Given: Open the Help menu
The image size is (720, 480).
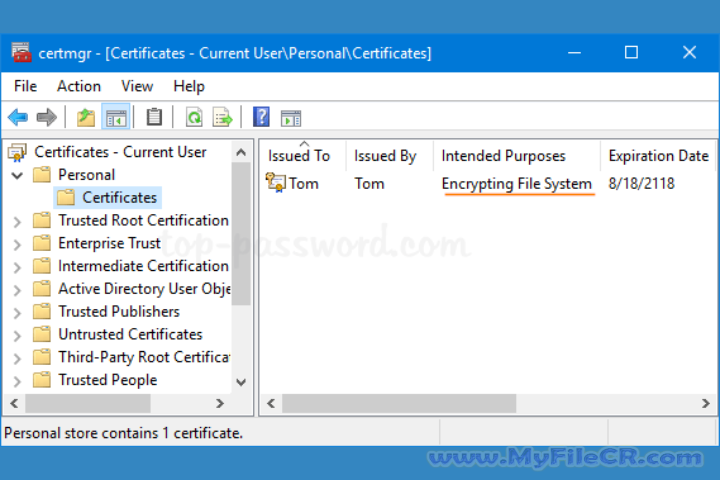Looking at the screenshot, I should 189,86.
